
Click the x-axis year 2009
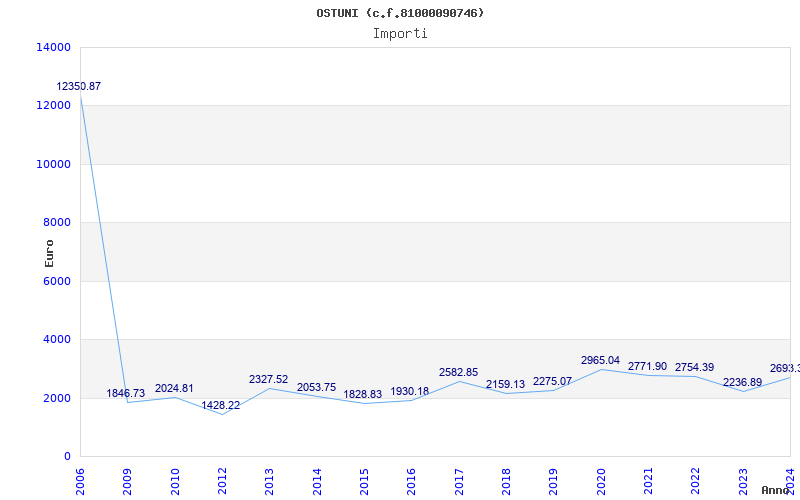click(x=127, y=482)
